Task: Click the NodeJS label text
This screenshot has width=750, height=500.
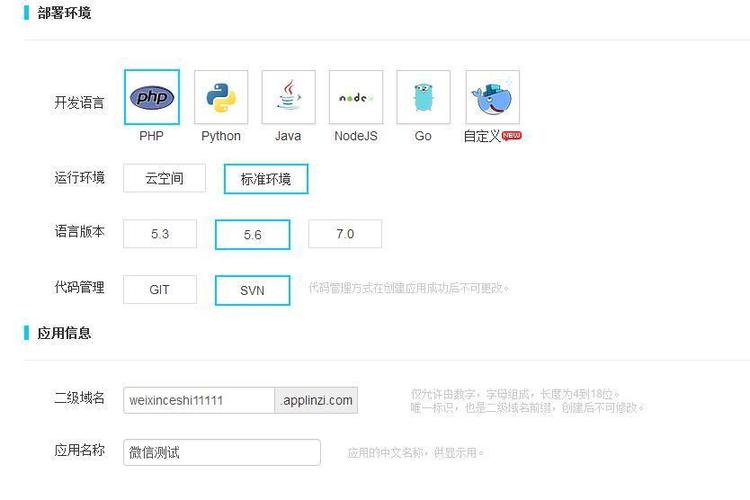Action: click(x=356, y=136)
